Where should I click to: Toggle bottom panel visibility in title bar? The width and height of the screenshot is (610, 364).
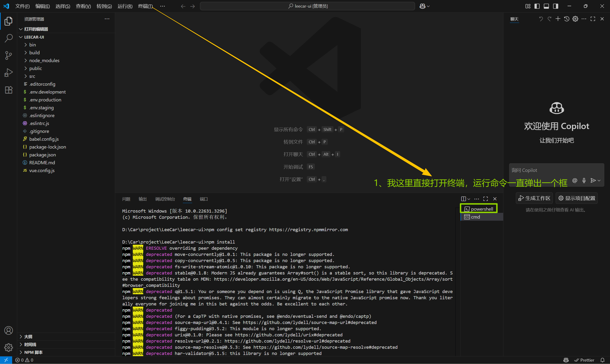[x=546, y=6]
